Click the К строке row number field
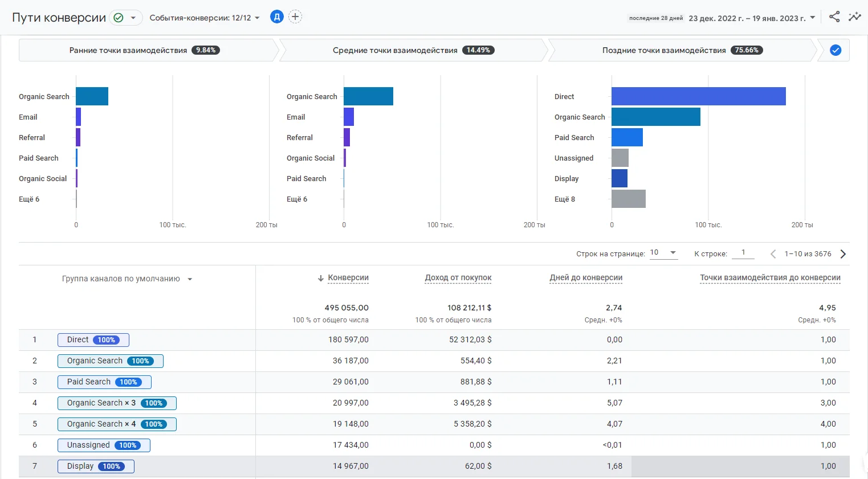Image resolution: width=868 pixels, height=479 pixels. [743, 253]
